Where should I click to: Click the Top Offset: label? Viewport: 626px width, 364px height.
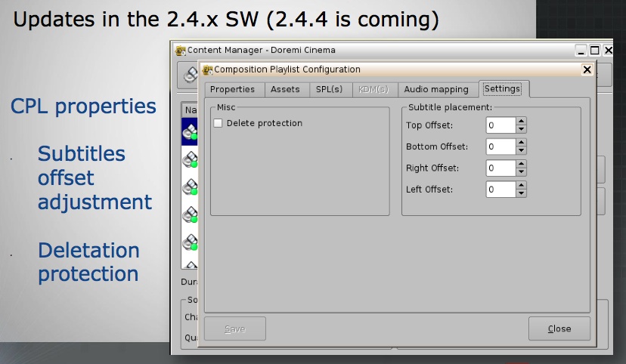(x=429, y=125)
